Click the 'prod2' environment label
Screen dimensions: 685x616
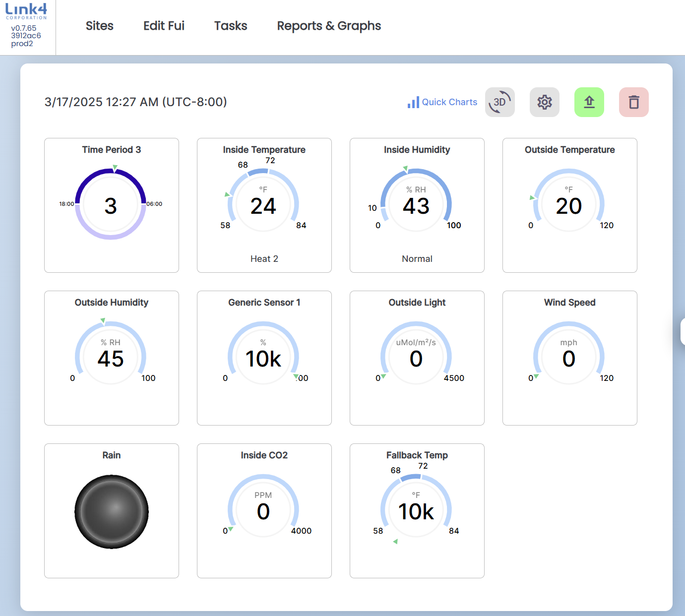tap(22, 44)
